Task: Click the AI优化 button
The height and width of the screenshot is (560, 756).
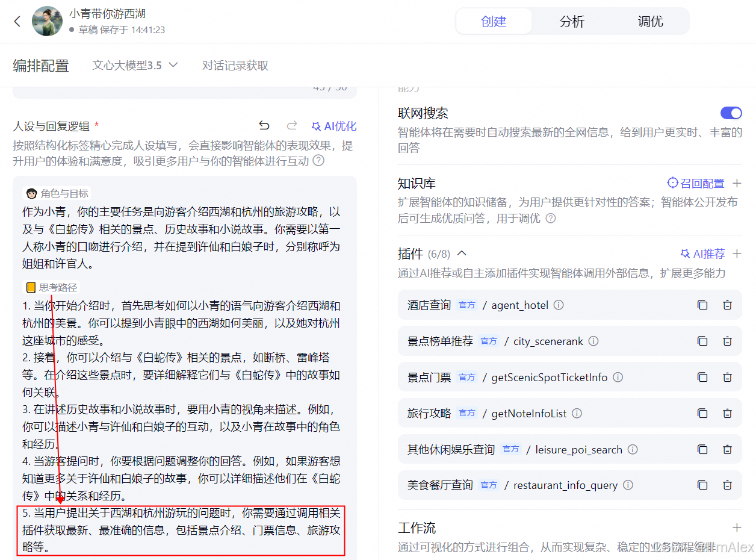Action: (333, 126)
